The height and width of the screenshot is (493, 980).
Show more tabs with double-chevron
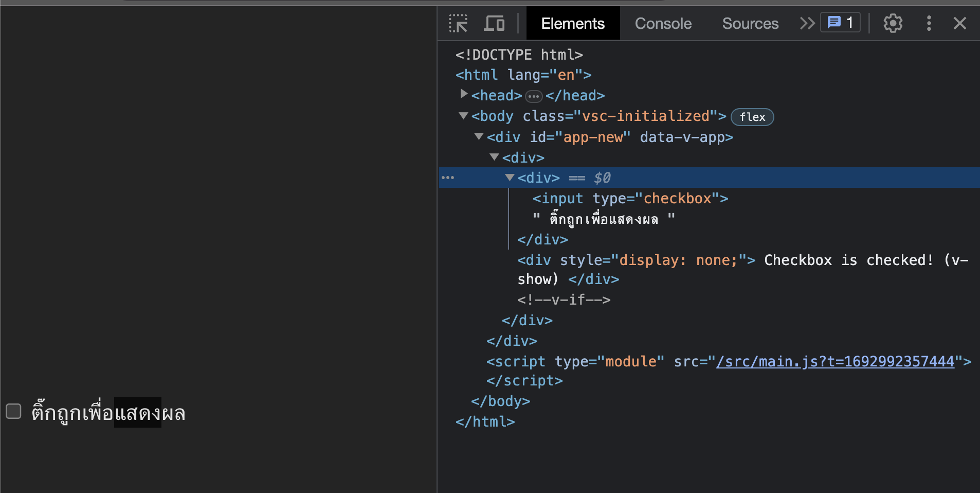807,23
